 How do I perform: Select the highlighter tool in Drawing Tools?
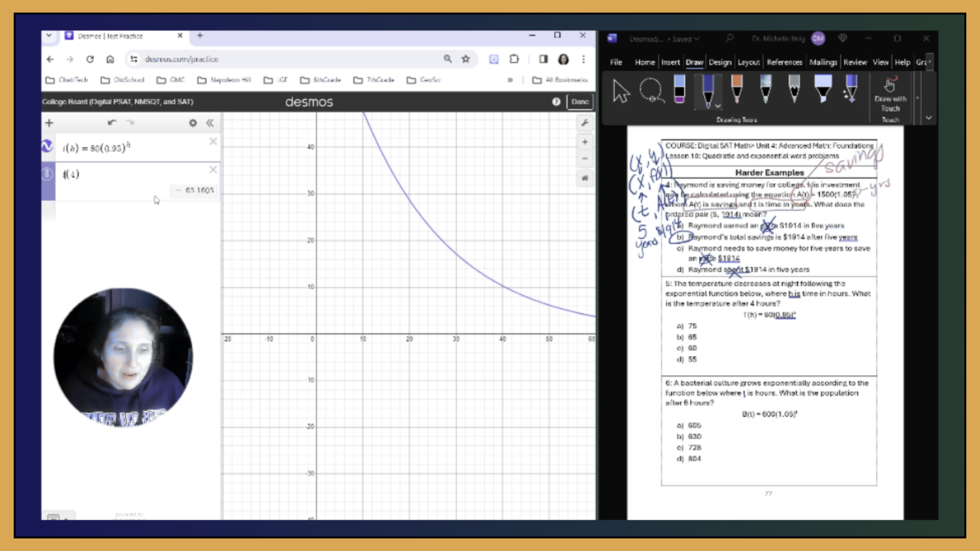coord(822,89)
